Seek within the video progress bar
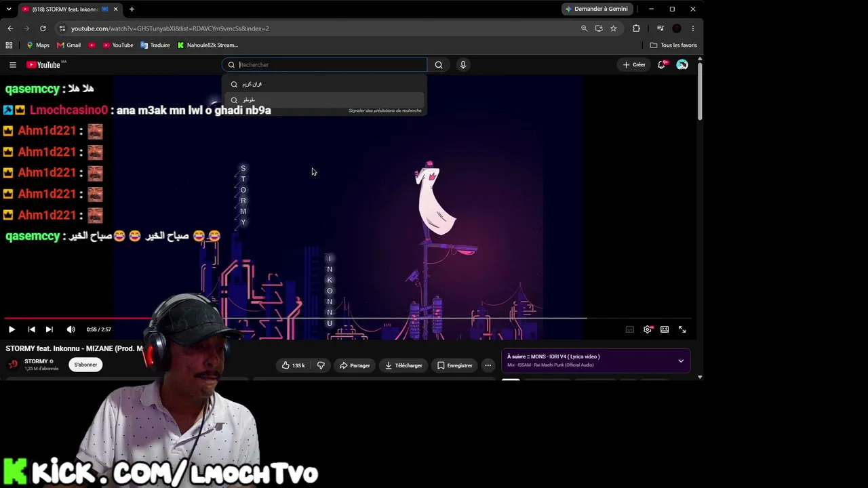The width and height of the screenshot is (868, 488). (x=347, y=318)
